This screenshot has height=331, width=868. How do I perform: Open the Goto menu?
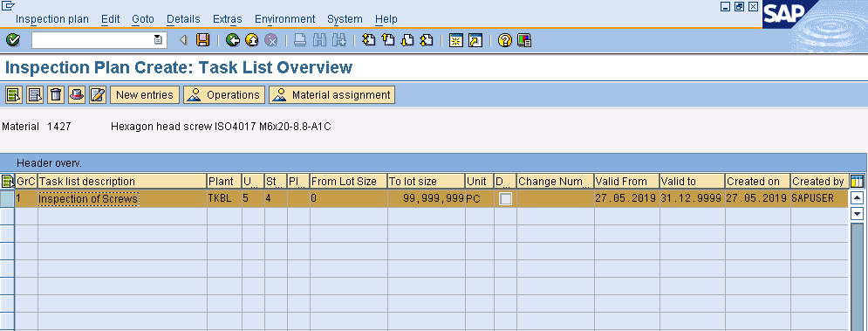pos(143,19)
